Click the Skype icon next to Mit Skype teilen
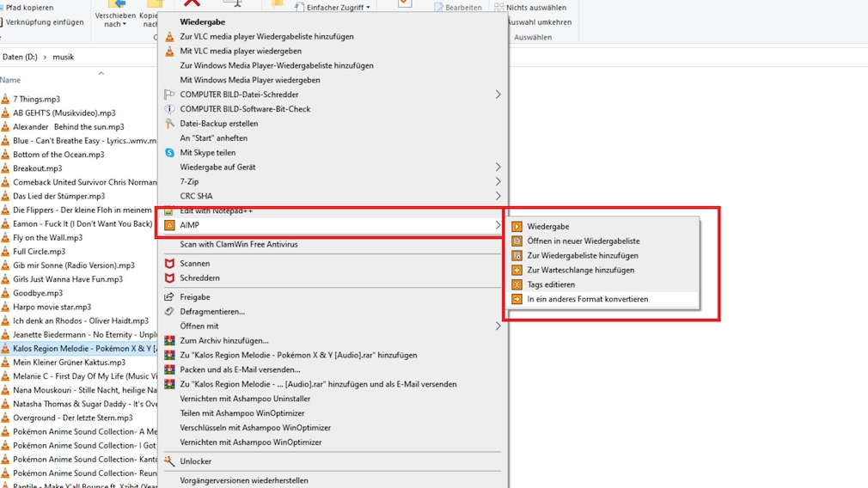This screenshot has height=488, width=868. 169,153
